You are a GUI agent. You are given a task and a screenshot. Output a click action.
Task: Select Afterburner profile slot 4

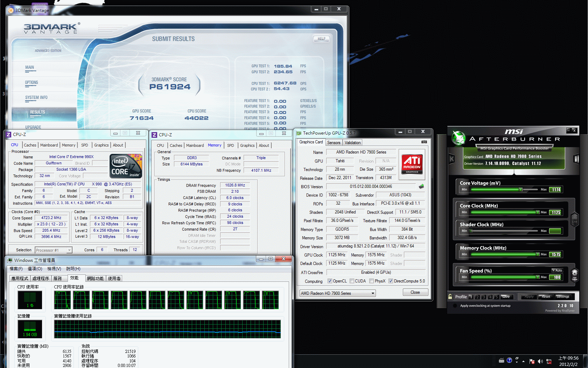(x=490, y=297)
